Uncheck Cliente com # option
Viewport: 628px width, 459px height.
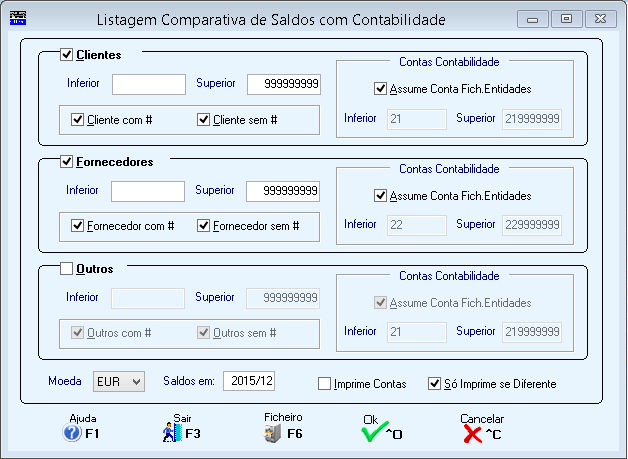[x=77, y=119]
